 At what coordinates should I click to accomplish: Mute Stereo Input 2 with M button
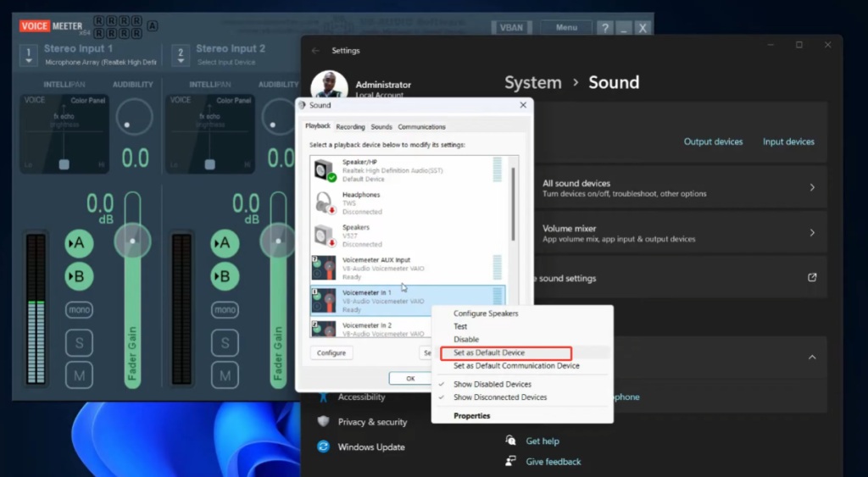[225, 375]
